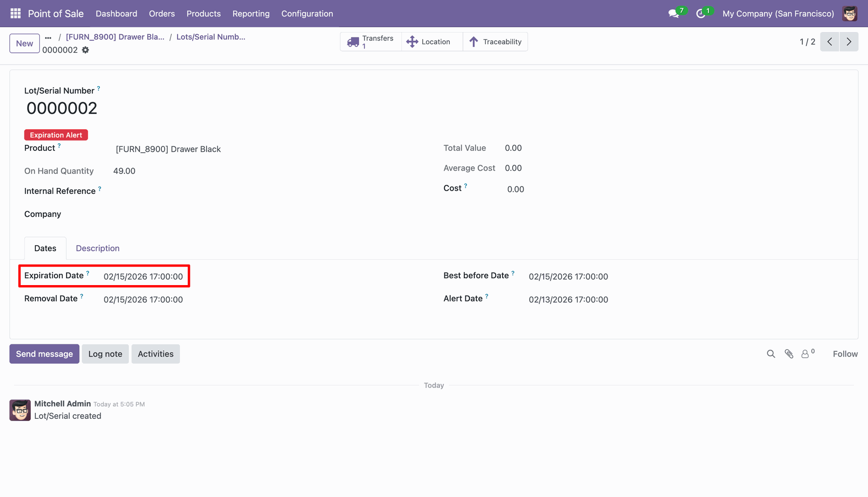The image size is (868, 497).
Task: Open the Mitchell Admin user avatar menu
Action: click(x=849, y=14)
